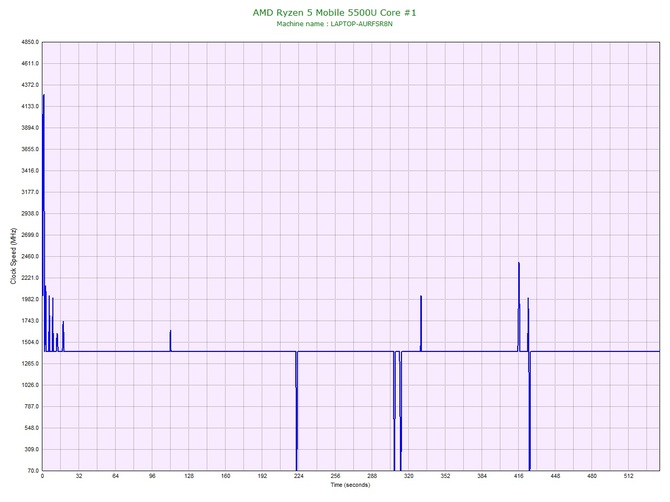Click the 3177.0 y-axis value
Screen dimensions: 670x502
tap(30, 192)
